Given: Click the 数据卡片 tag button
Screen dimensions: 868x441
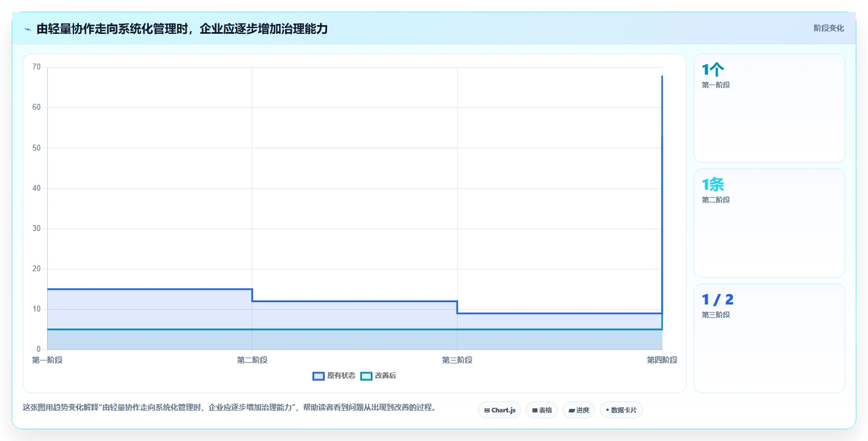Looking at the screenshot, I should [621, 410].
